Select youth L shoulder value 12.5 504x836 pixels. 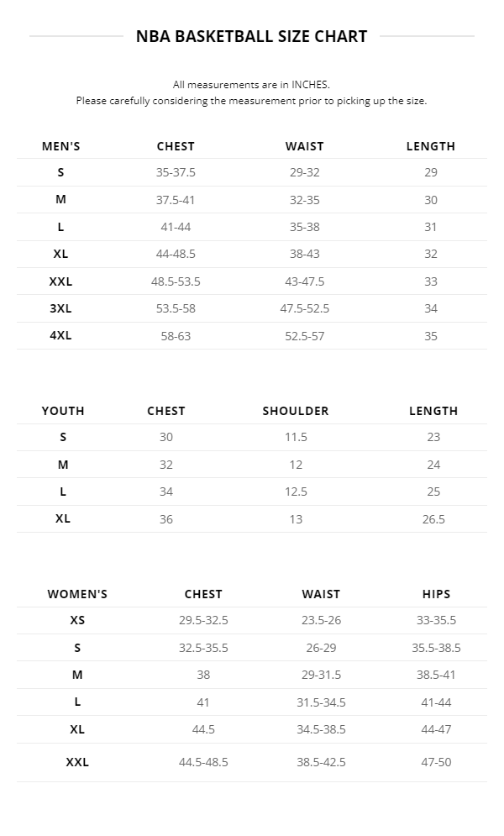click(x=296, y=492)
